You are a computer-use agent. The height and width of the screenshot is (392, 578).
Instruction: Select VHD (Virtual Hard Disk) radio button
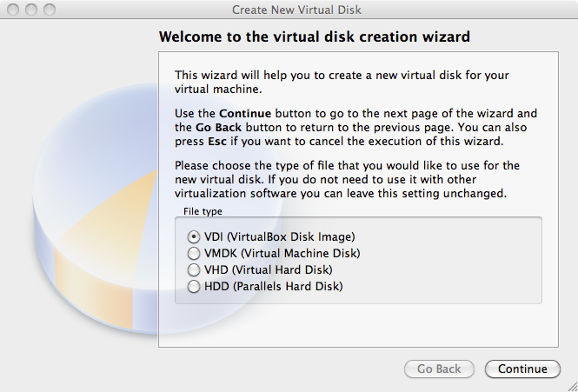click(194, 270)
